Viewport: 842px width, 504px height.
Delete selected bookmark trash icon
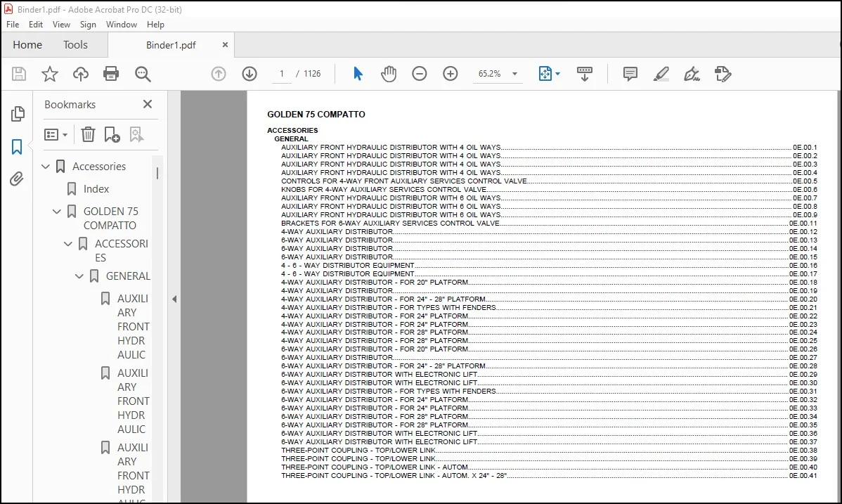click(88, 134)
